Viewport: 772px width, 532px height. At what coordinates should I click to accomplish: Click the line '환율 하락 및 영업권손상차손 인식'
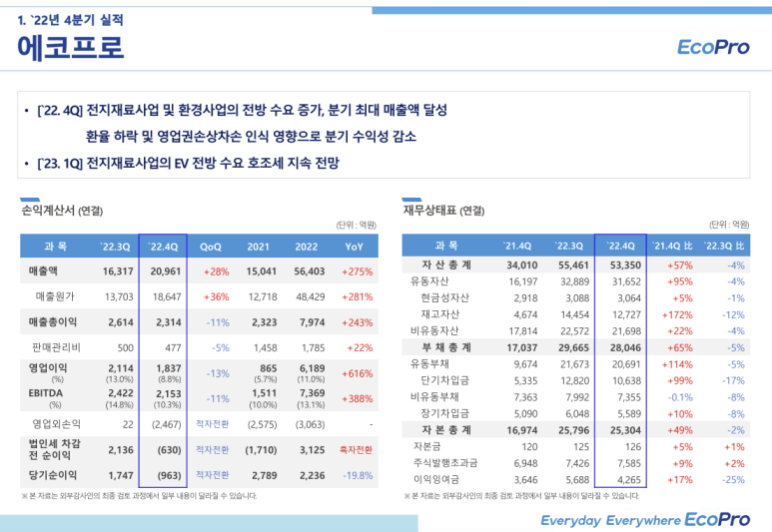click(251, 137)
